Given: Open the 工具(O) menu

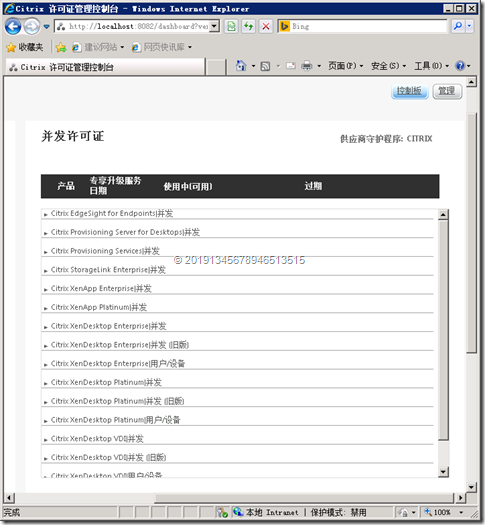Looking at the screenshot, I should [x=431, y=66].
